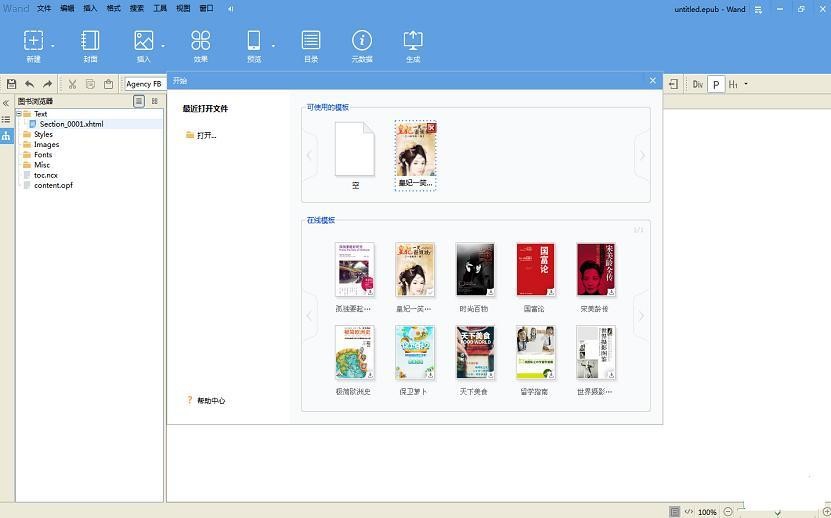Switch to the list view sidebar icon

[6, 120]
